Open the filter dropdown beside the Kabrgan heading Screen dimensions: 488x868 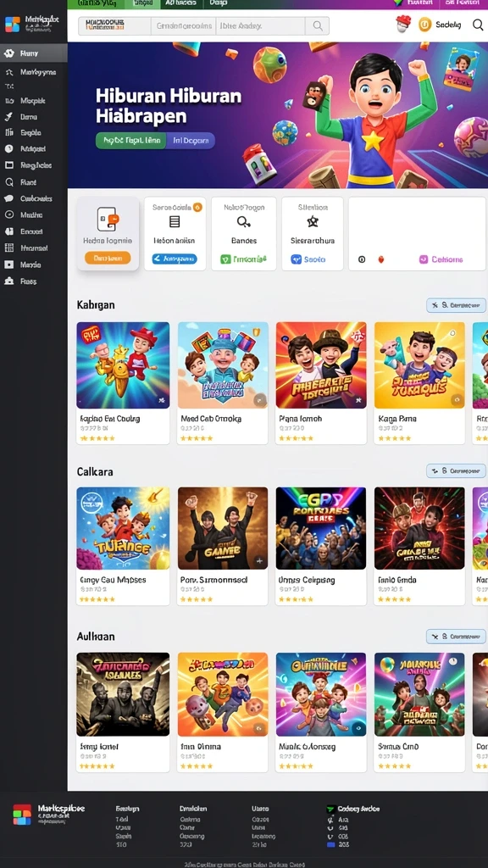click(x=456, y=305)
